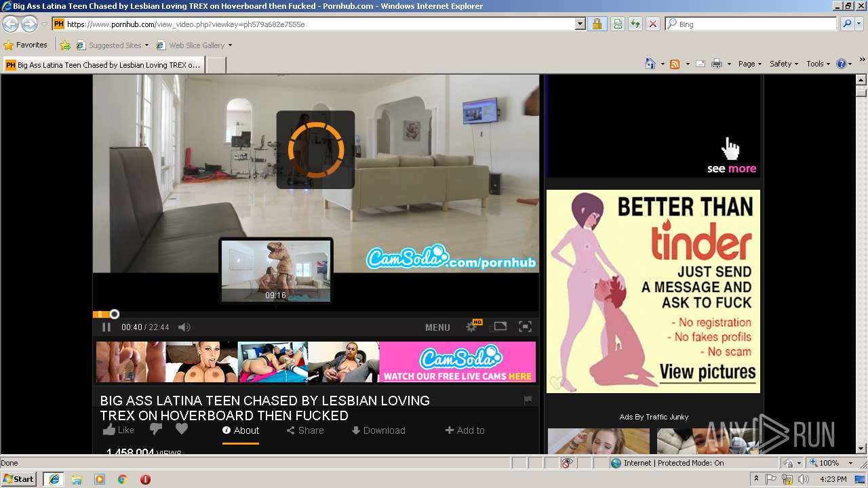Click the Like thumbs-up button
868x488 pixels.
click(x=119, y=430)
